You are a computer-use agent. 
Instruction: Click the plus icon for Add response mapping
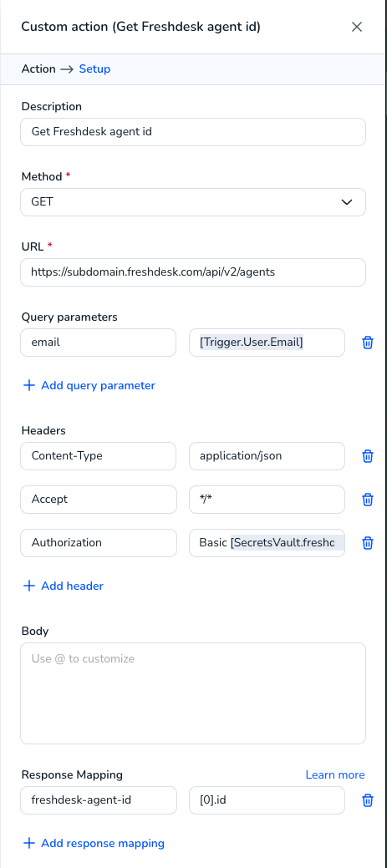28,843
